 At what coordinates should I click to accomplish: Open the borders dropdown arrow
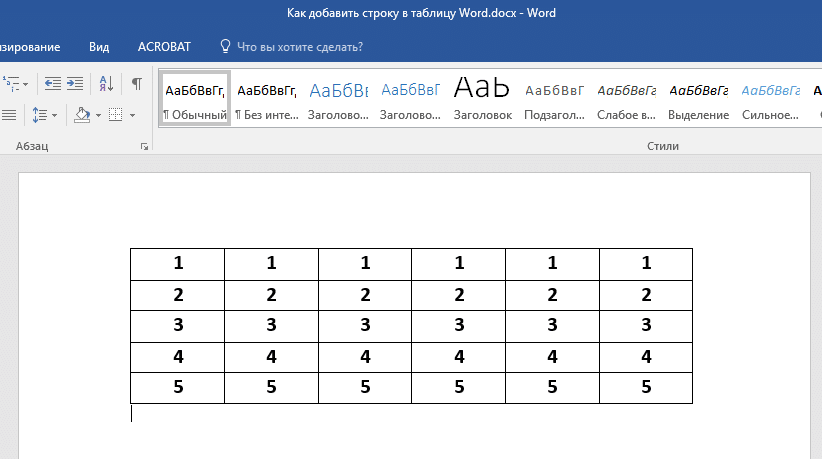tap(131, 116)
